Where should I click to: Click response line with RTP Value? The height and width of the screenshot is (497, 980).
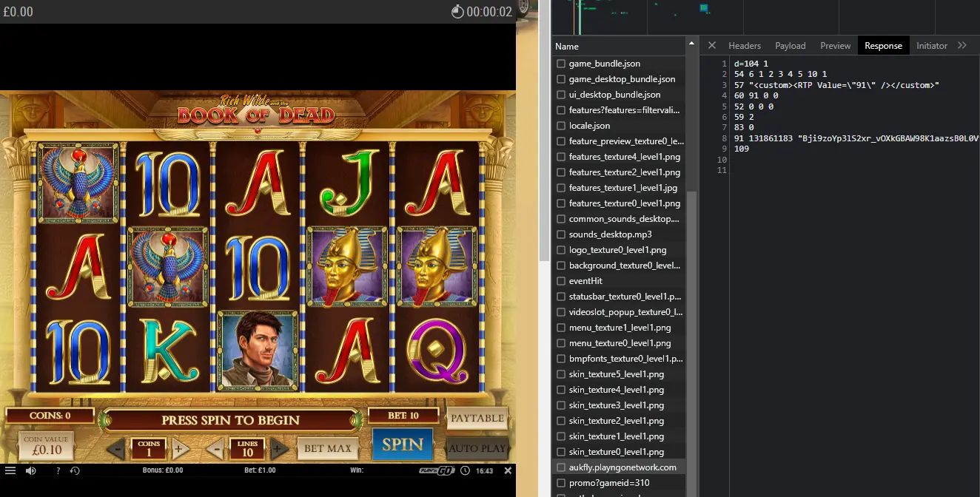pyautogui.click(x=836, y=85)
